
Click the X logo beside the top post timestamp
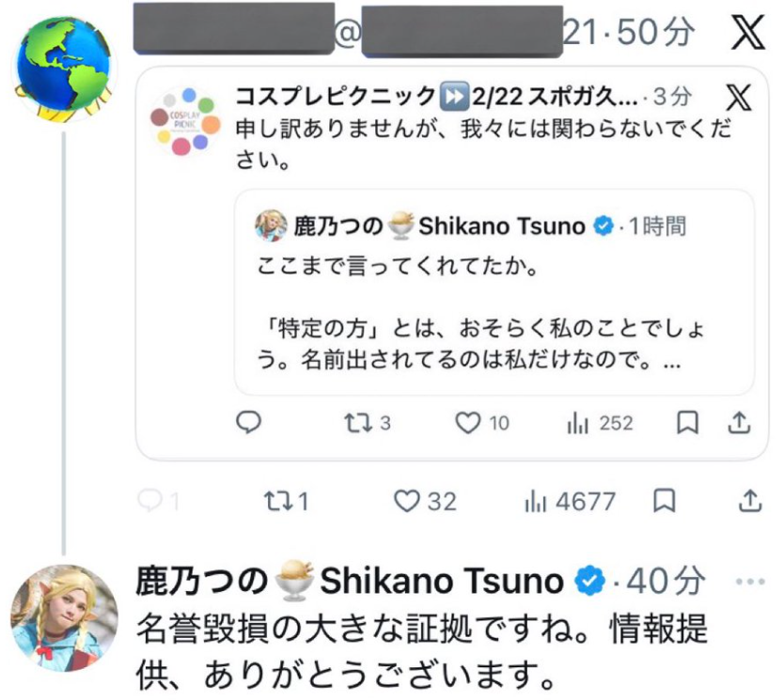[x=748, y=34]
